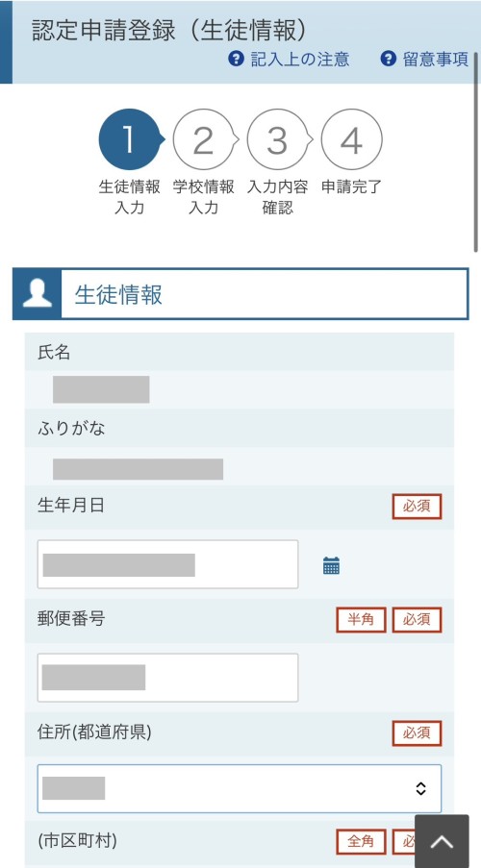Select step 3 circle 入力内容確認

pos(277,139)
